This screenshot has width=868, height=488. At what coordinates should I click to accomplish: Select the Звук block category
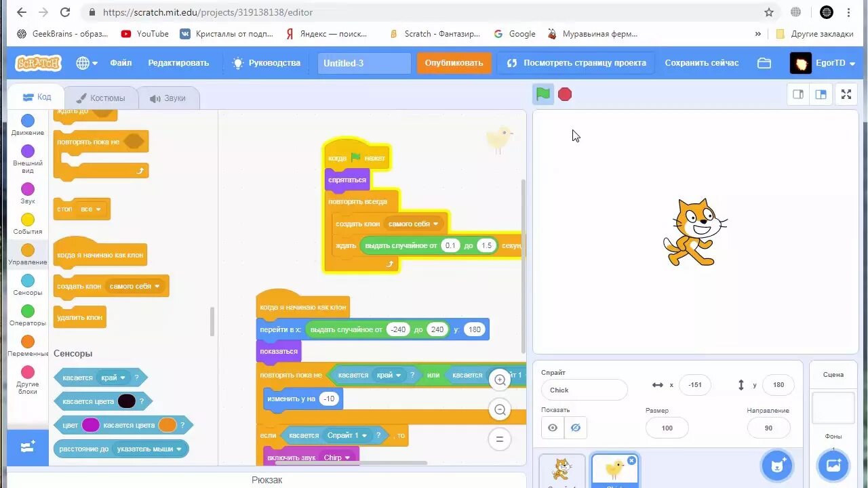(28, 193)
